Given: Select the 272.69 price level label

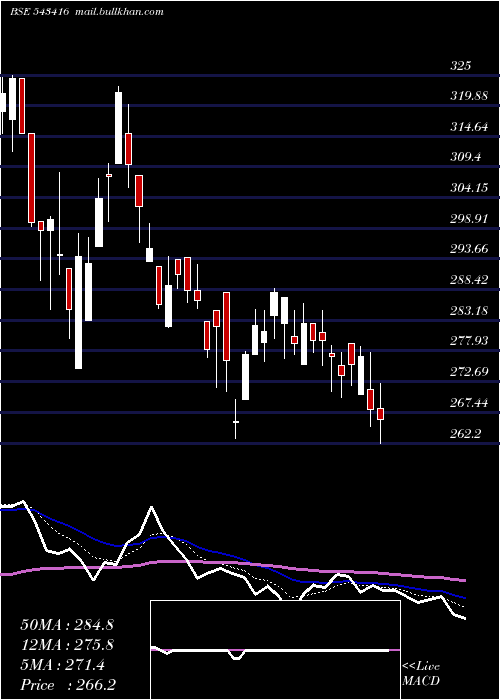Looking at the screenshot, I should pos(469,372).
